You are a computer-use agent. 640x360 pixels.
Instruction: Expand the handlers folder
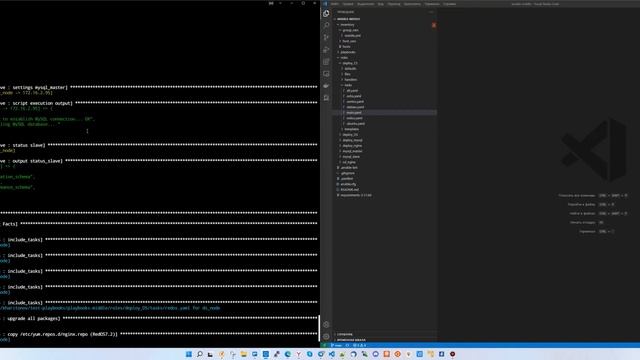point(351,80)
